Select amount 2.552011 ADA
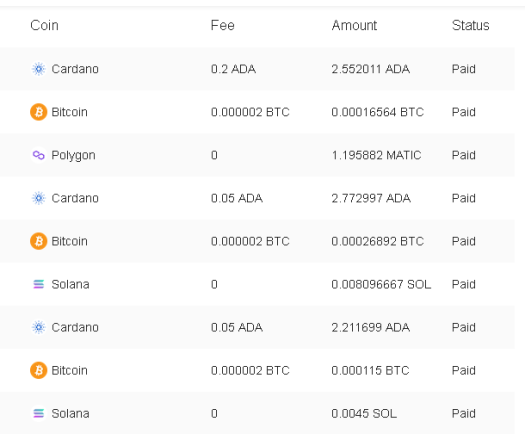The image size is (525, 434). pyautogui.click(x=371, y=69)
